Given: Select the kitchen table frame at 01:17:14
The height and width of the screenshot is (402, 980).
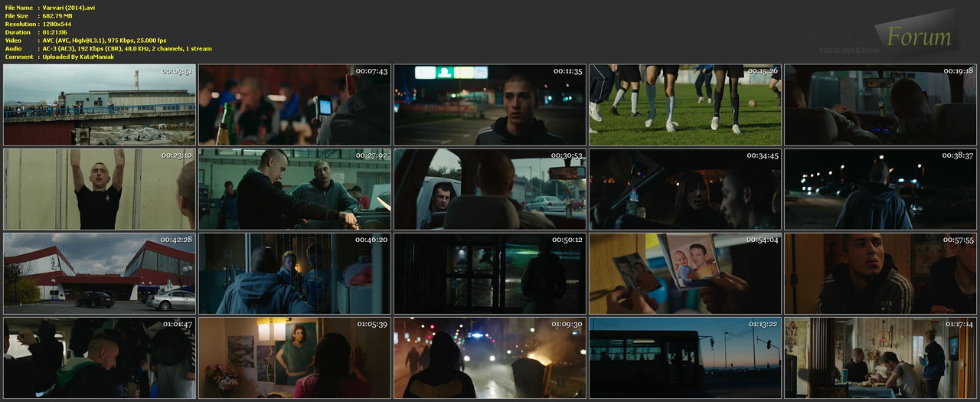Looking at the screenshot, I should pos(880,358).
